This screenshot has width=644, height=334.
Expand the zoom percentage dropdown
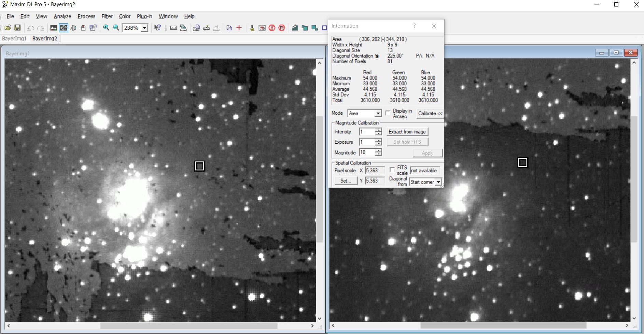point(145,28)
